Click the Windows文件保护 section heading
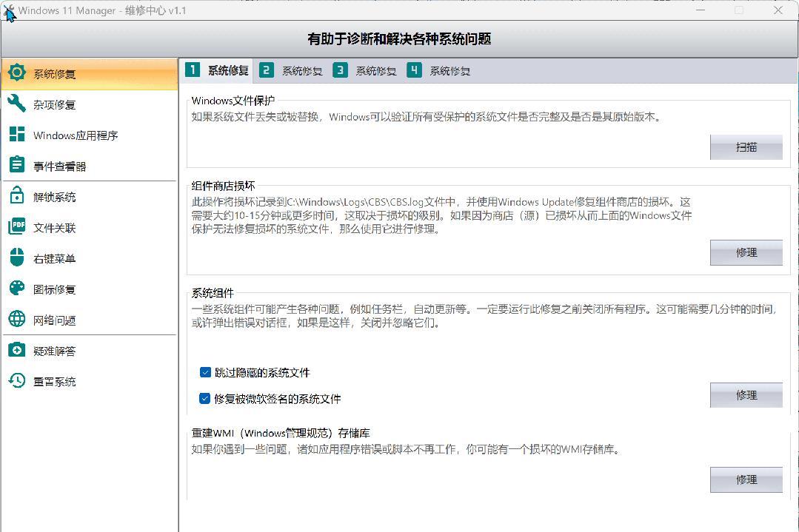The image size is (799, 532). point(233,101)
